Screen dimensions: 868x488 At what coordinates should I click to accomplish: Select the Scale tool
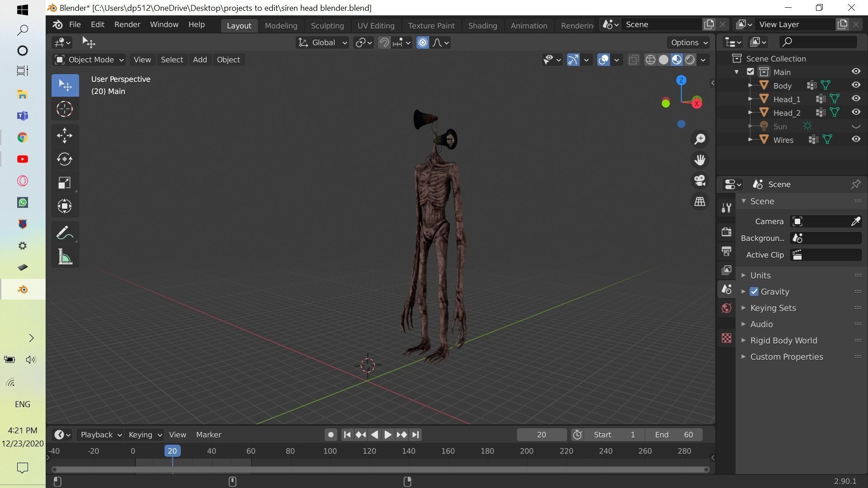coord(65,183)
